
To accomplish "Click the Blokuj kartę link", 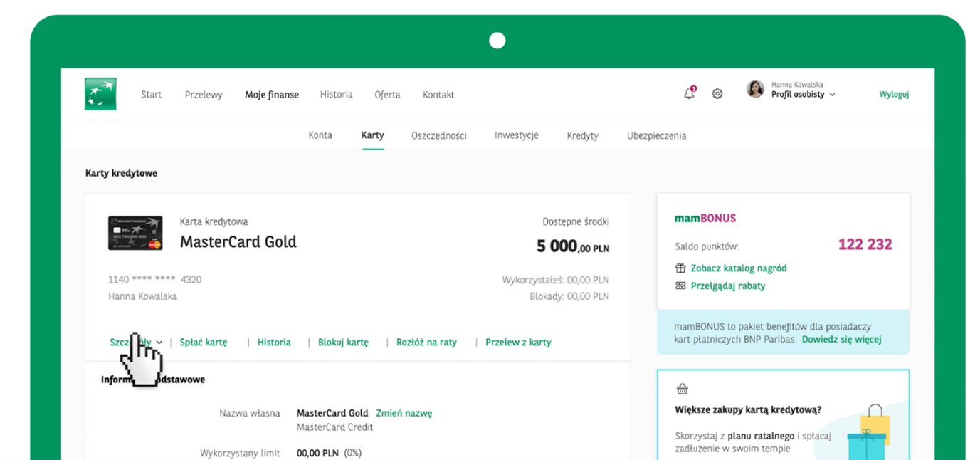I will point(343,343).
